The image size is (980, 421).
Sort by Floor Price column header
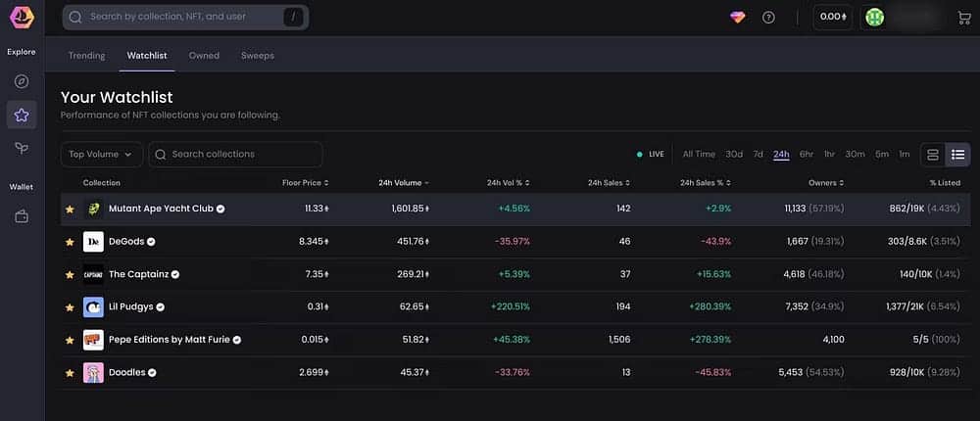coord(304,182)
